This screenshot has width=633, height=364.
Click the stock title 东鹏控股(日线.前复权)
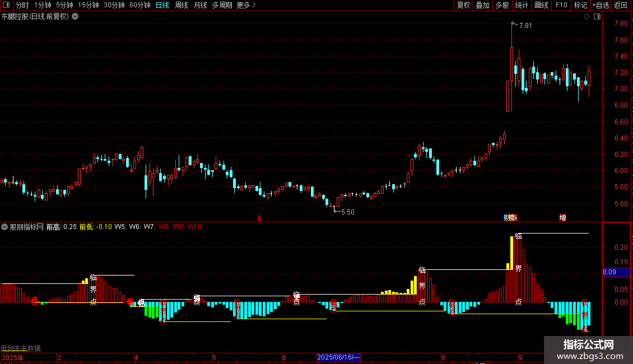[35, 17]
